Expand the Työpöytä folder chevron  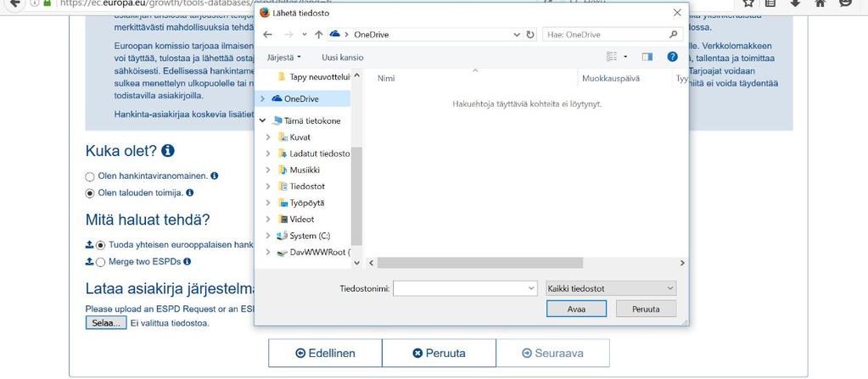268,203
